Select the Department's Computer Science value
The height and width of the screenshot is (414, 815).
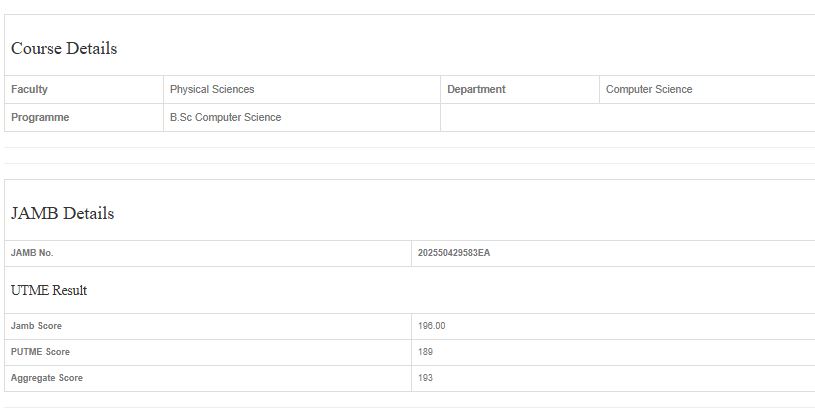click(649, 90)
